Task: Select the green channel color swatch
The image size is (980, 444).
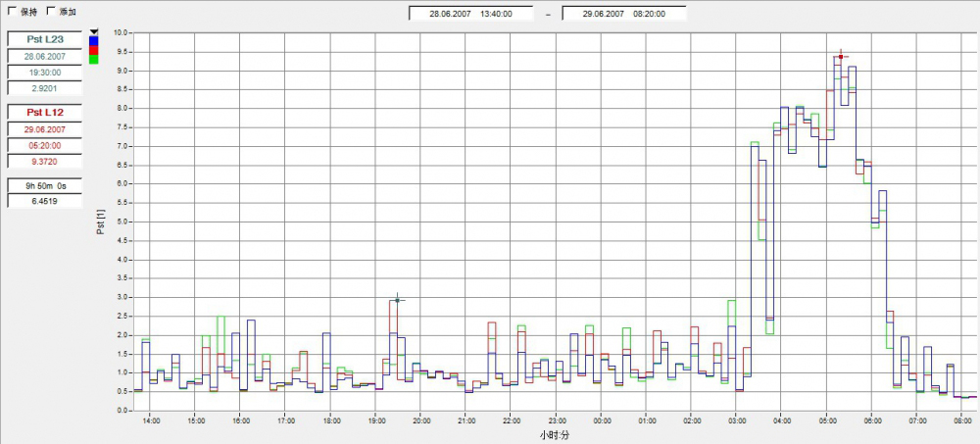Action: click(x=93, y=60)
